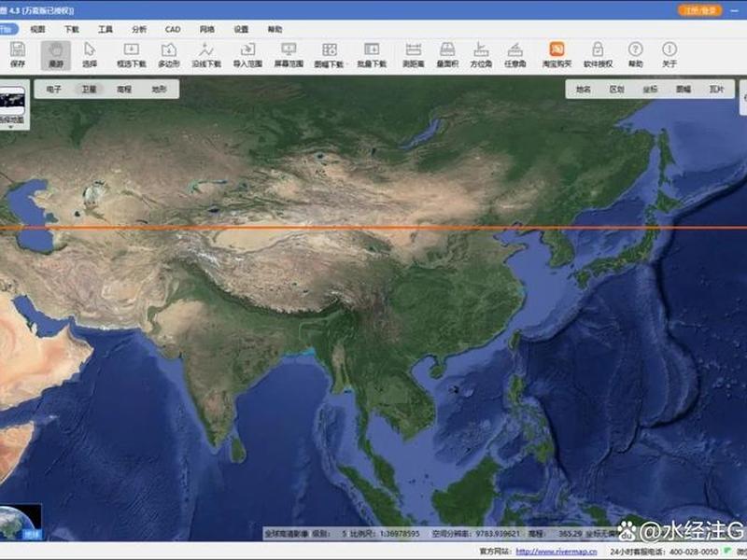Select 任意角 arbitrary angle tool

pos(515,54)
